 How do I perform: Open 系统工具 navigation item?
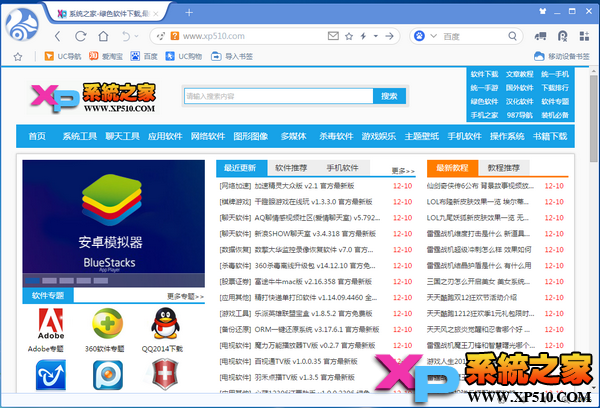click(80, 136)
